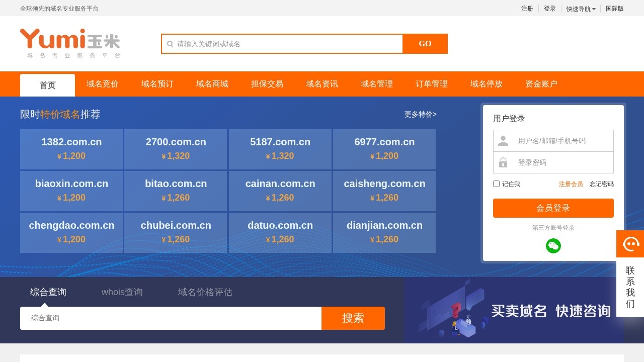Open the 5187.com.cn domain card

pyautogui.click(x=280, y=149)
